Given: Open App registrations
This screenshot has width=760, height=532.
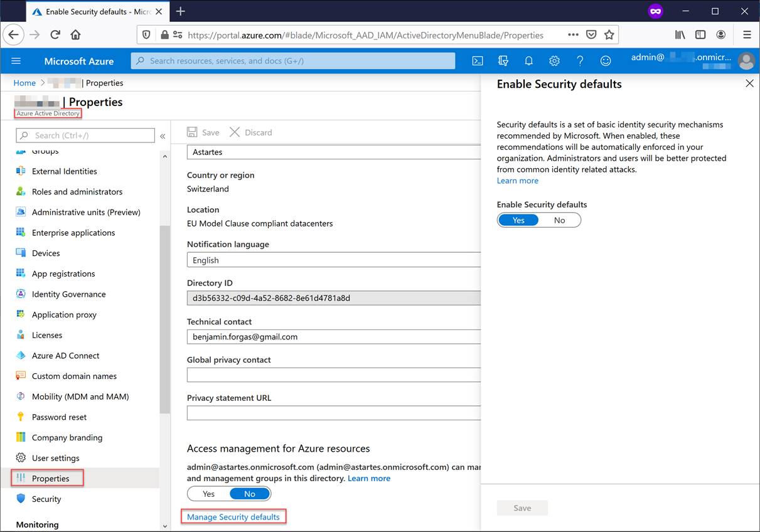Looking at the screenshot, I should click(63, 274).
